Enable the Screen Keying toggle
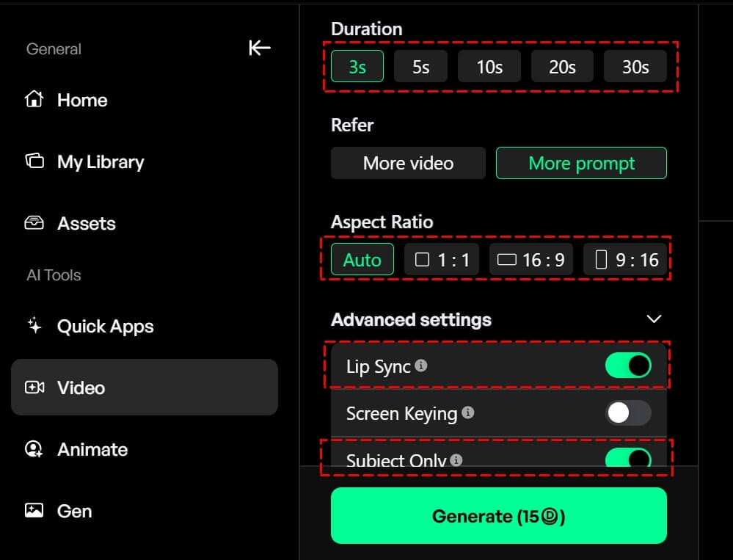 [x=628, y=412]
